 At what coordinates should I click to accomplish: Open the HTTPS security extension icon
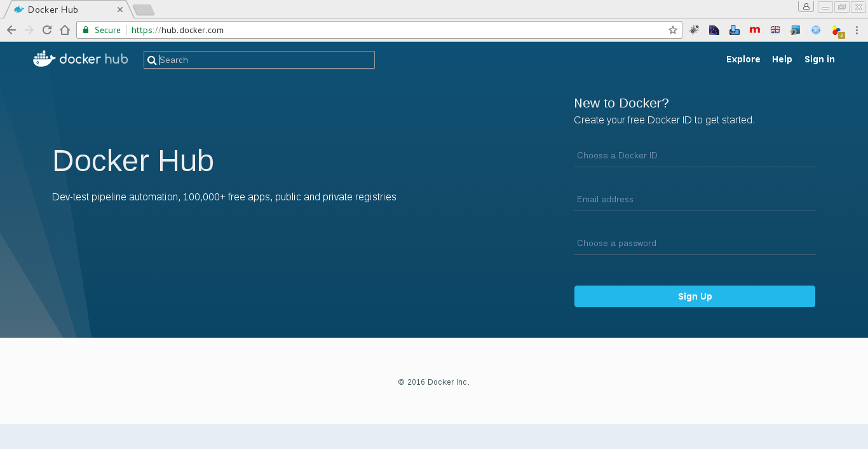tap(795, 29)
